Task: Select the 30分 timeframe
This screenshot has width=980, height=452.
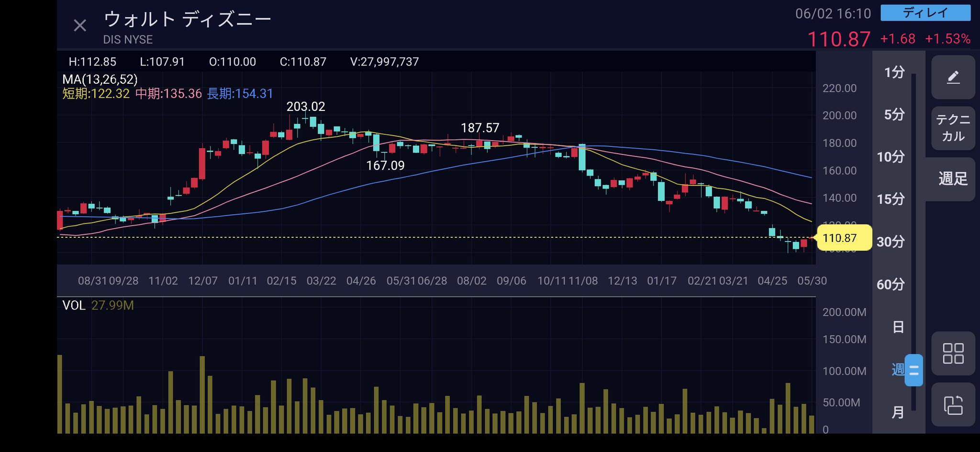Action: coord(891,242)
